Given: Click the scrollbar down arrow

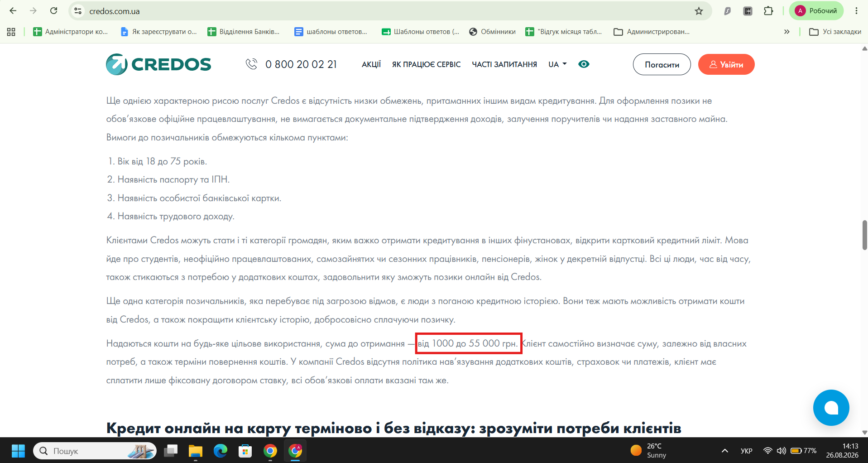Looking at the screenshot, I should (864, 433).
